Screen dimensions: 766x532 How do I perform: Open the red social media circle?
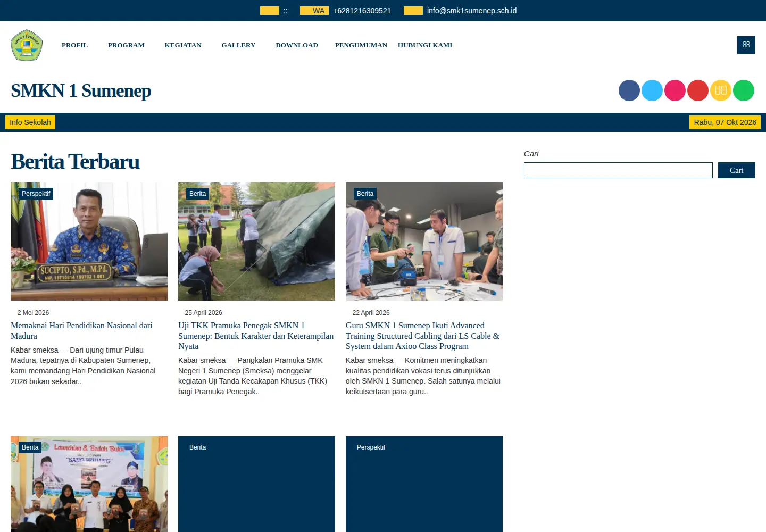click(698, 90)
